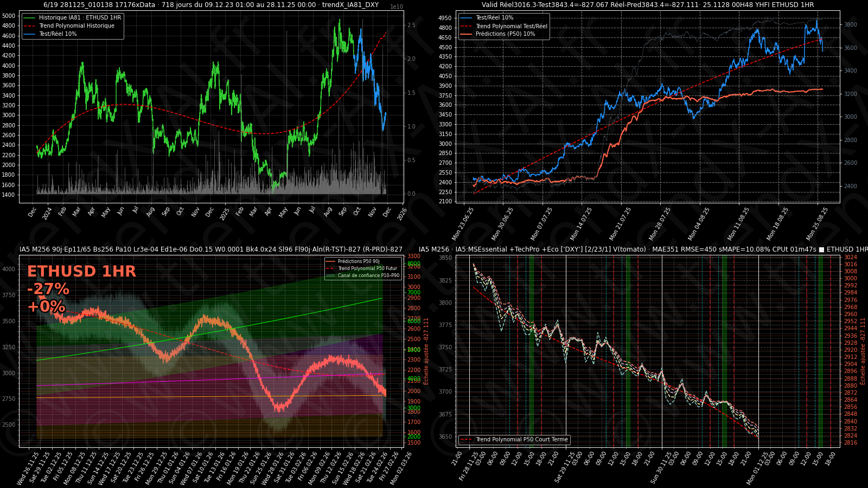Click 'Mon 25.08.25' x-axis date label
Image resolution: width=868 pixels, height=488 pixels.
point(817,224)
